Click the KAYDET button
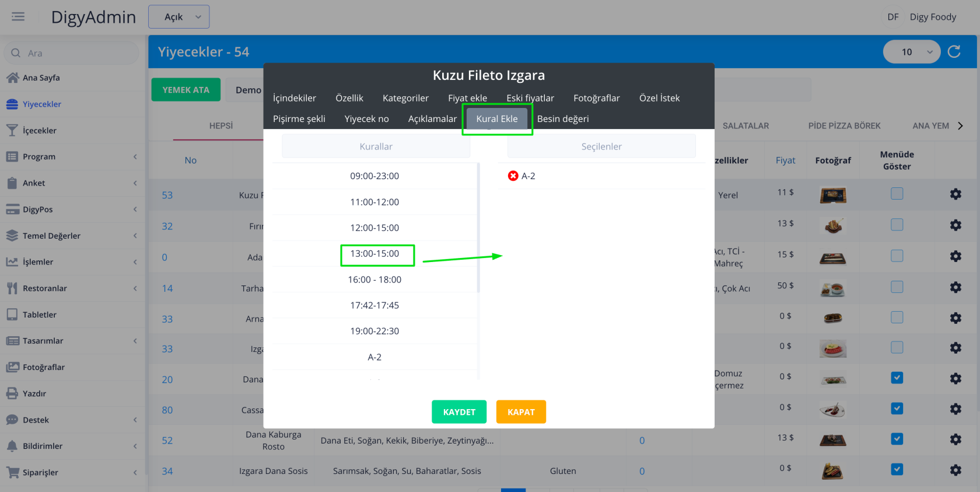The height and width of the screenshot is (492, 980). pyautogui.click(x=459, y=412)
